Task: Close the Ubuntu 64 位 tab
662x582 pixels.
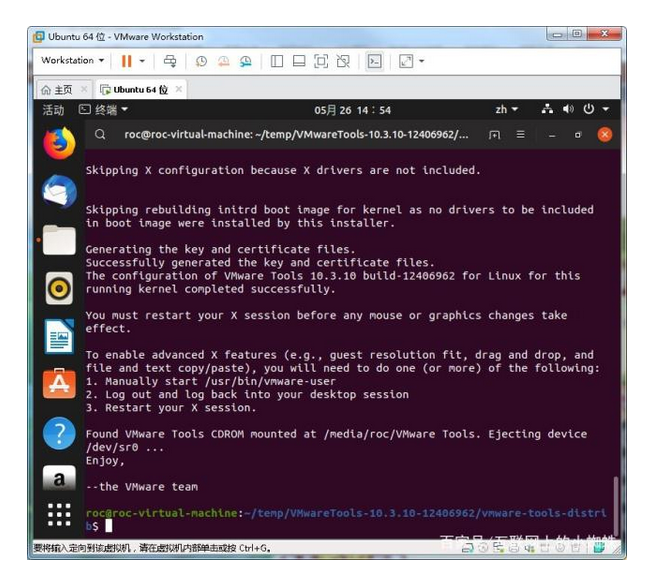Action: pyautogui.click(x=179, y=89)
